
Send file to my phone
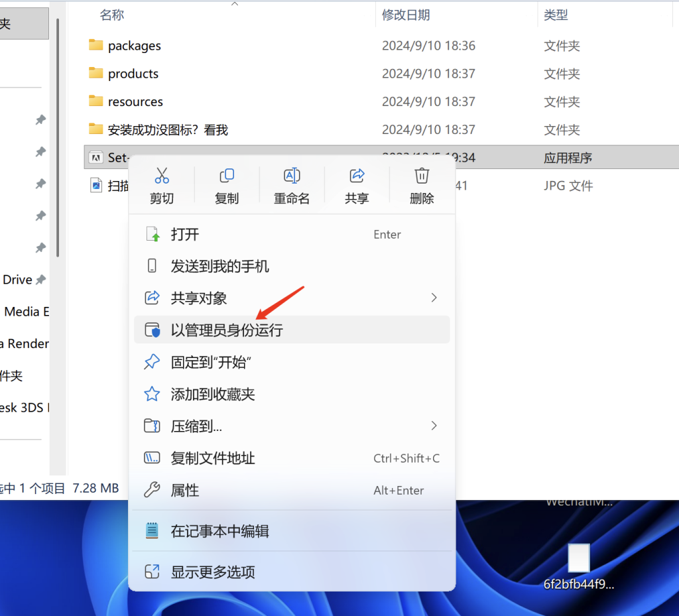click(x=219, y=266)
